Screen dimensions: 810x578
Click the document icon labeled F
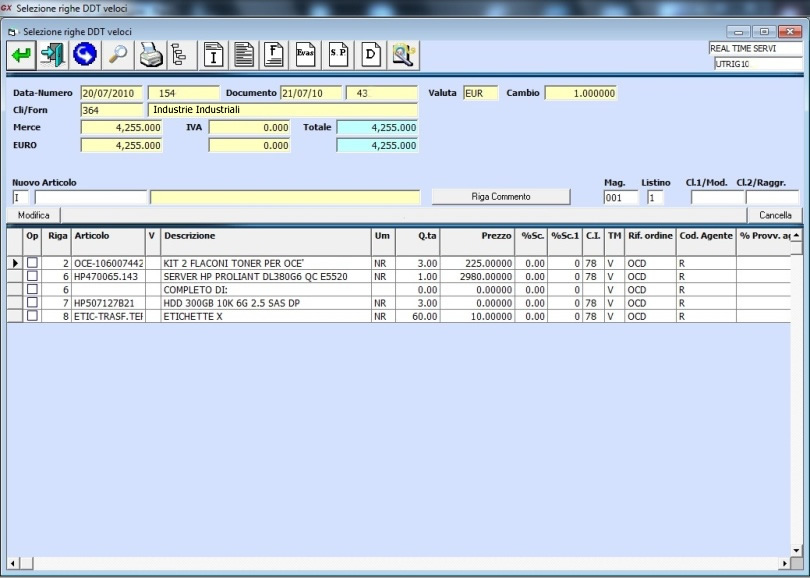pyautogui.click(x=274, y=55)
